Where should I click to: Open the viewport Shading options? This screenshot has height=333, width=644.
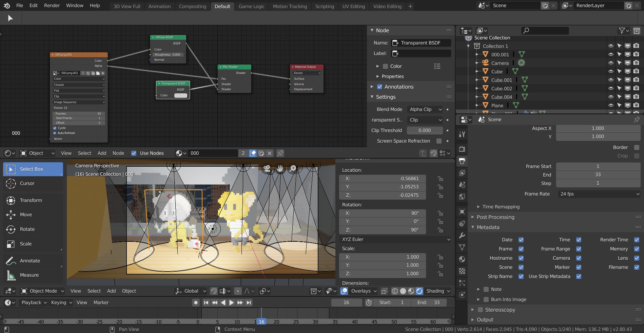pos(438,291)
